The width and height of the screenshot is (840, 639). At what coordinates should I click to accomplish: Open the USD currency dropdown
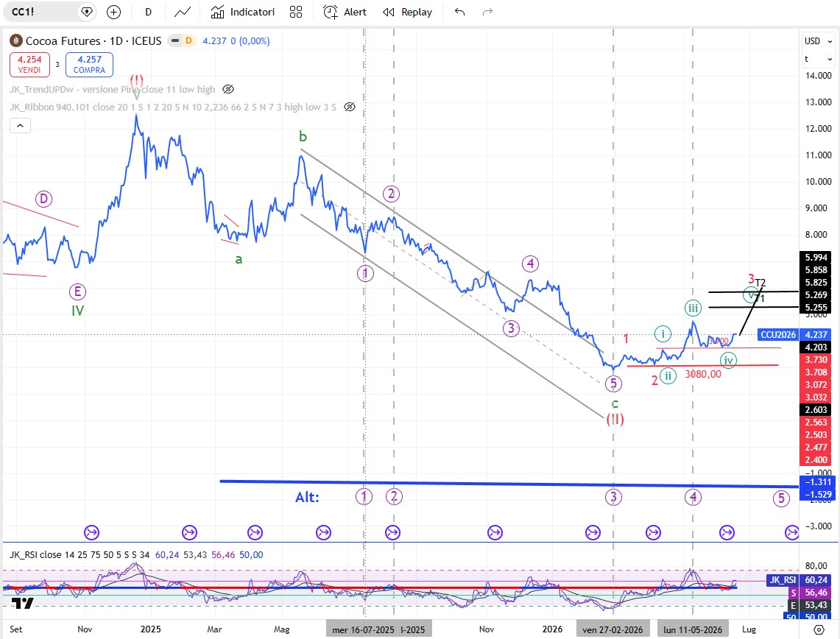818,40
